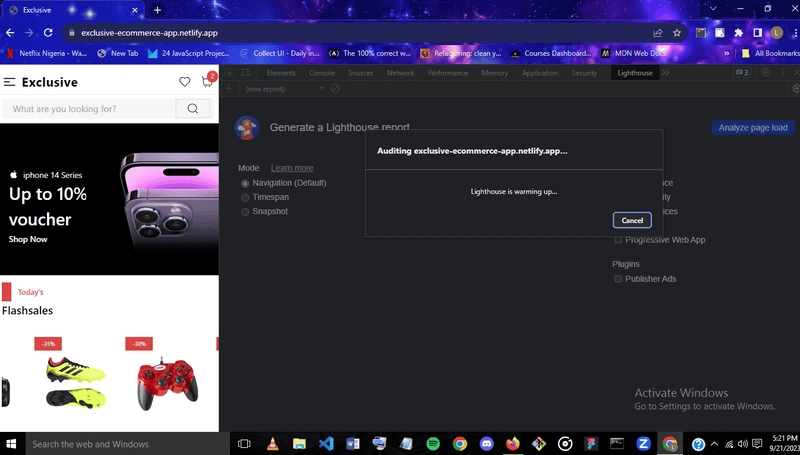Open the hamburger menu beside Exclusive logo
The width and height of the screenshot is (800, 455).
[x=10, y=82]
